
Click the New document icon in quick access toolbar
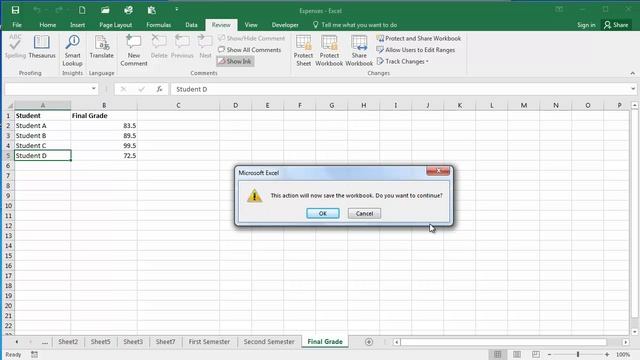(x=82, y=10)
